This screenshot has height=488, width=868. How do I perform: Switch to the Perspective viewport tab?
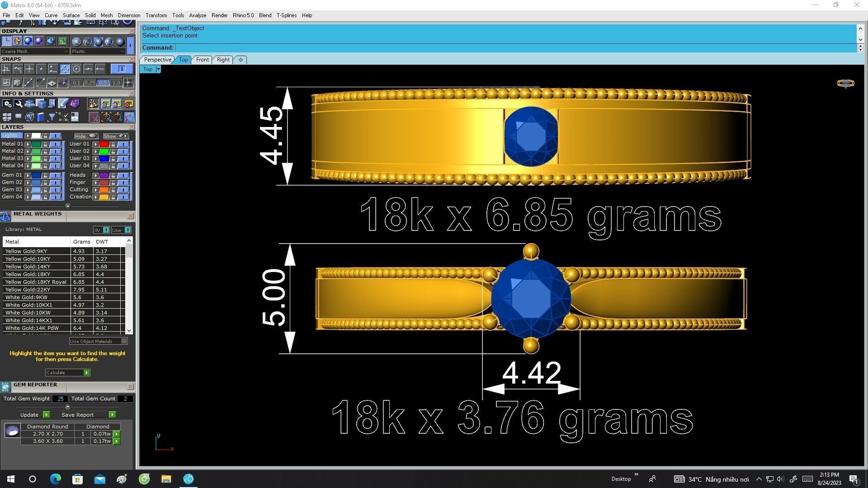[x=157, y=60]
